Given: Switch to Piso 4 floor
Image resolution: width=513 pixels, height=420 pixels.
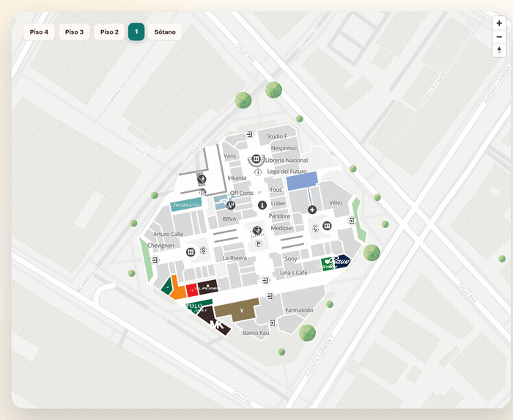Looking at the screenshot, I should (x=39, y=32).
